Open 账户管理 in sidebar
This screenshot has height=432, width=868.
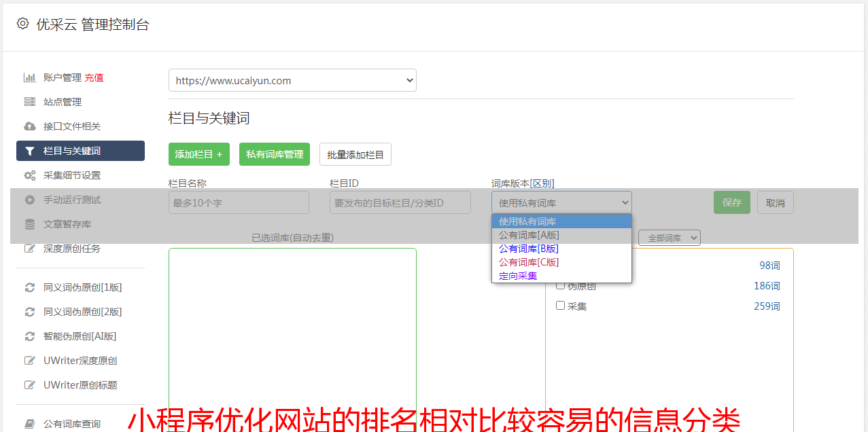(x=62, y=77)
